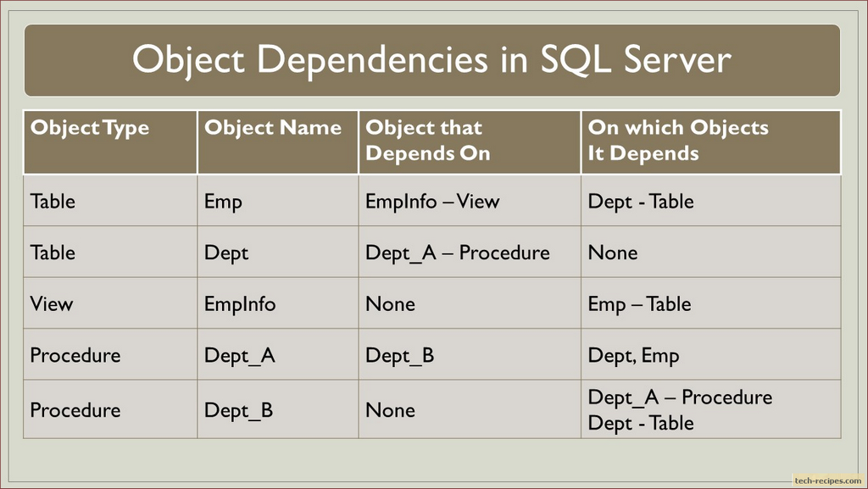Screen dimensions: 868x489
Task: Click 'Dept' in the Object Name column
Action: pyautogui.click(x=226, y=253)
